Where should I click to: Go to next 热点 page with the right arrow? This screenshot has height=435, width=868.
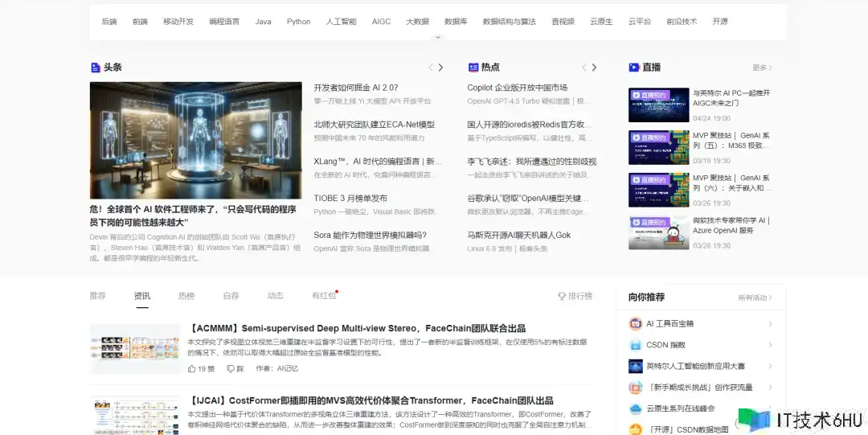pyautogui.click(x=594, y=68)
